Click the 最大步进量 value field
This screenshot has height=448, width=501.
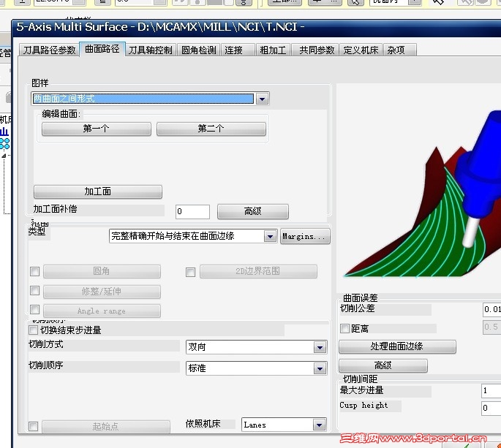click(491, 390)
